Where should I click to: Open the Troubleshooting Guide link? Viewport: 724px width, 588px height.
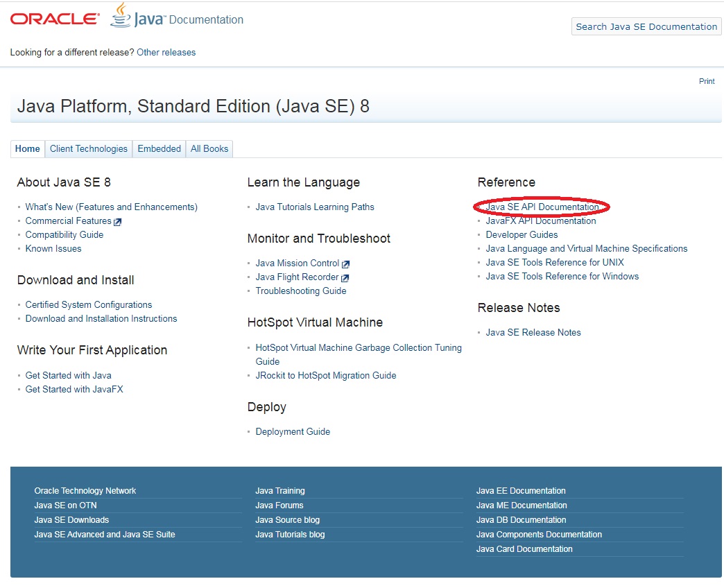(301, 291)
